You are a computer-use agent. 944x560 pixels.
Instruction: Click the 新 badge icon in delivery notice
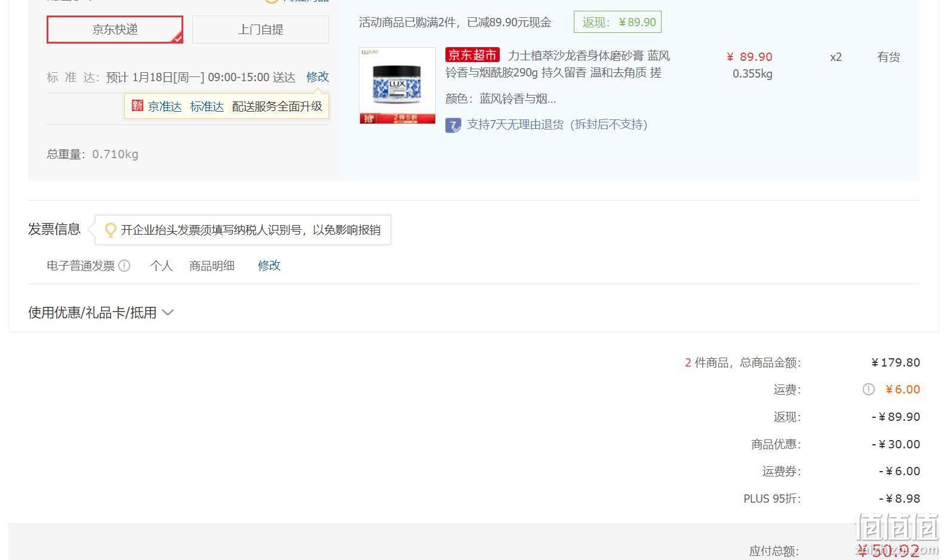coord(137,106)
